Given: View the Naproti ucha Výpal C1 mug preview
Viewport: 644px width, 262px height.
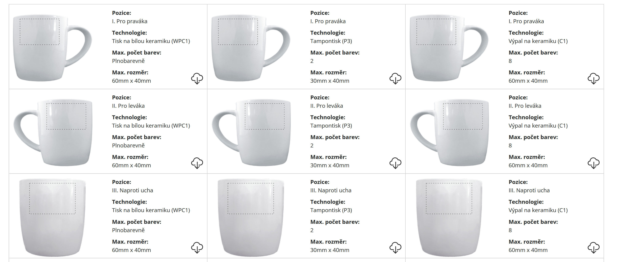Looking at the screenshot, I should point(449,217).
